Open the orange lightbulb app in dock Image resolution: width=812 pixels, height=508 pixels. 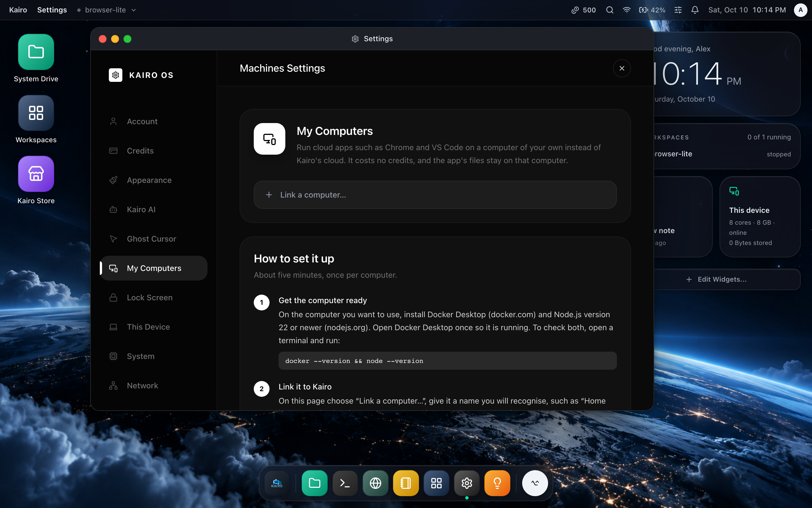[x=497, y=483]
